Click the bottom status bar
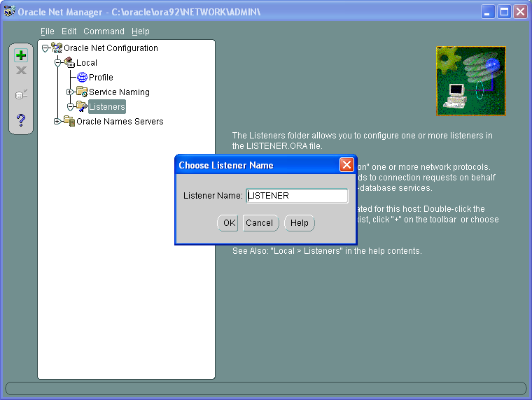This screenshot has height=400, width=532. coord(266,389)
